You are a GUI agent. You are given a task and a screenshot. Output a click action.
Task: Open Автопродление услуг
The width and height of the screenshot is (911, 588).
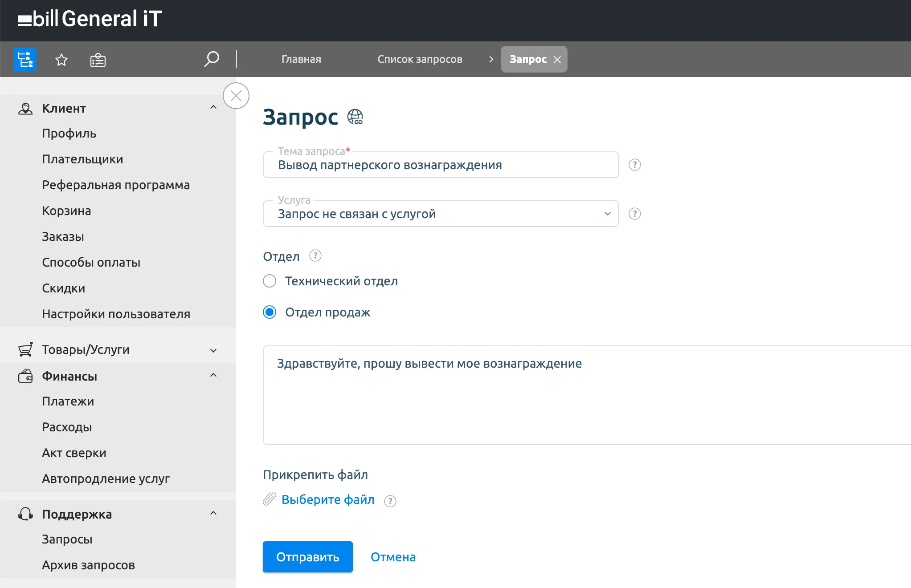[x=106, y=479]
